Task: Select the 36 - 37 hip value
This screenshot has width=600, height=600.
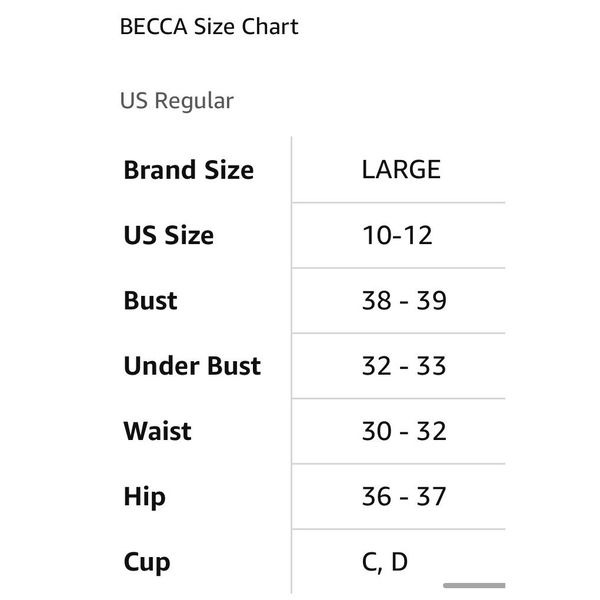Action: [x=404, y=497]
